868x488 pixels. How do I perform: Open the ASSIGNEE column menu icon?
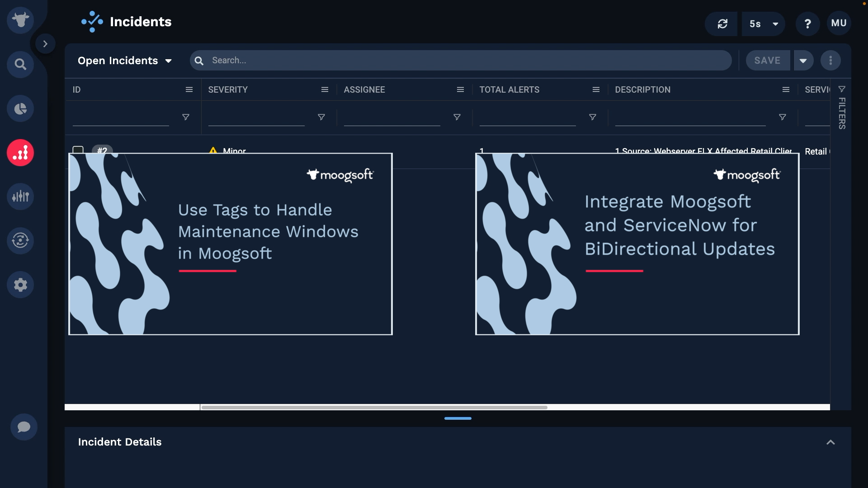point(460,89)
